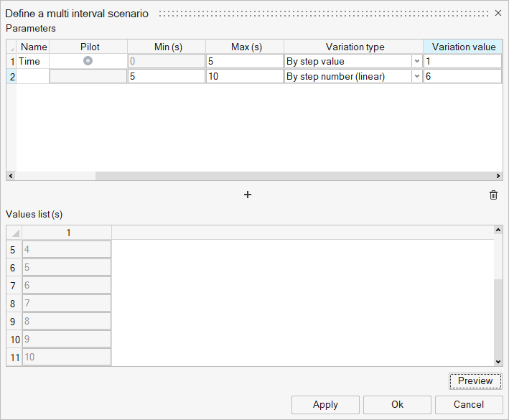Click the Apply button

tap(325, 404)
